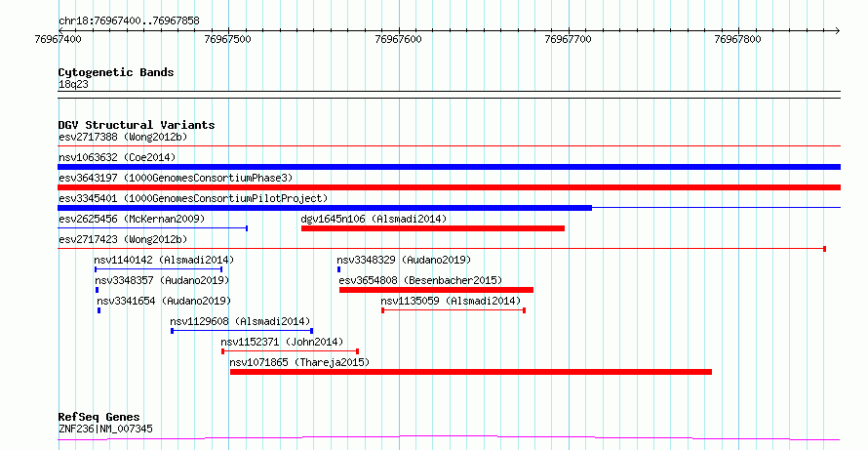Click ruler position 76967700
The width and height of the screenshot is (868, 450).
coord(568,39)
